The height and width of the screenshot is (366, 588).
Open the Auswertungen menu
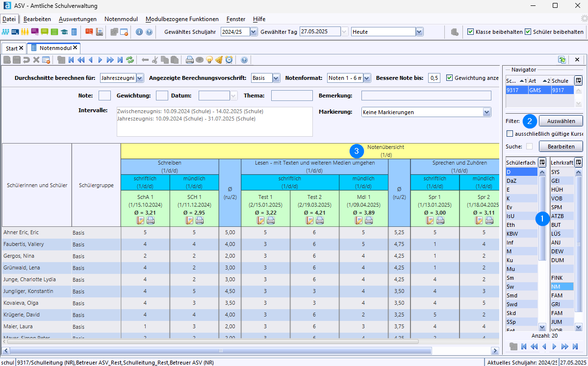pyautogui.click(x=77, y=19)
